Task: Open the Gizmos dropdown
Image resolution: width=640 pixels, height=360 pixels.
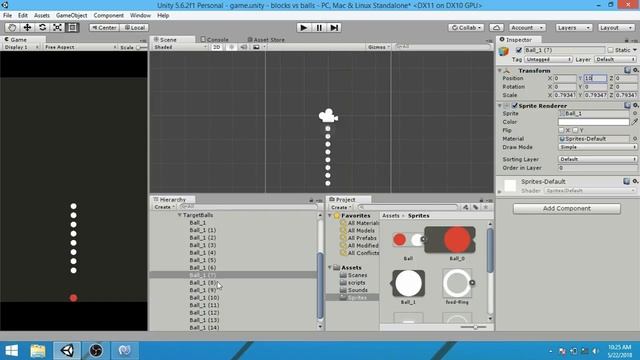Action: [379, 47]
